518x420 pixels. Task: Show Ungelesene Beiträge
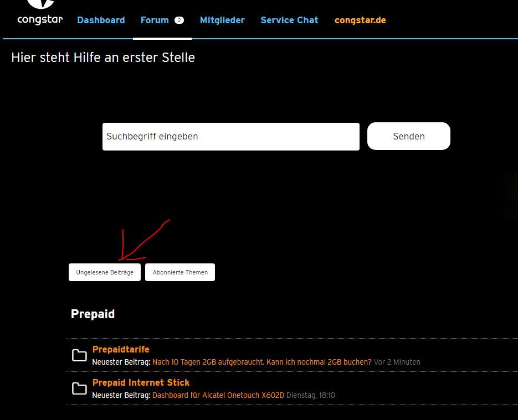pos(105,272)
